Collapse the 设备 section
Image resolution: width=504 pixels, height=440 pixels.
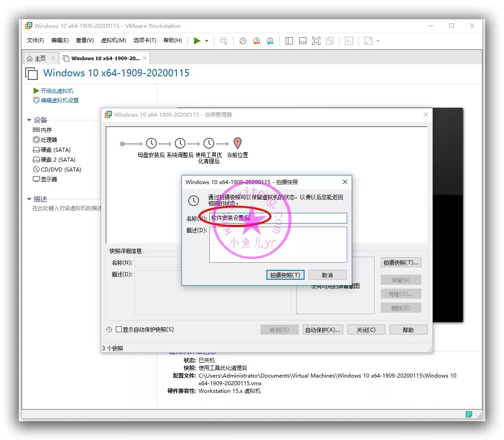[30, 120]
